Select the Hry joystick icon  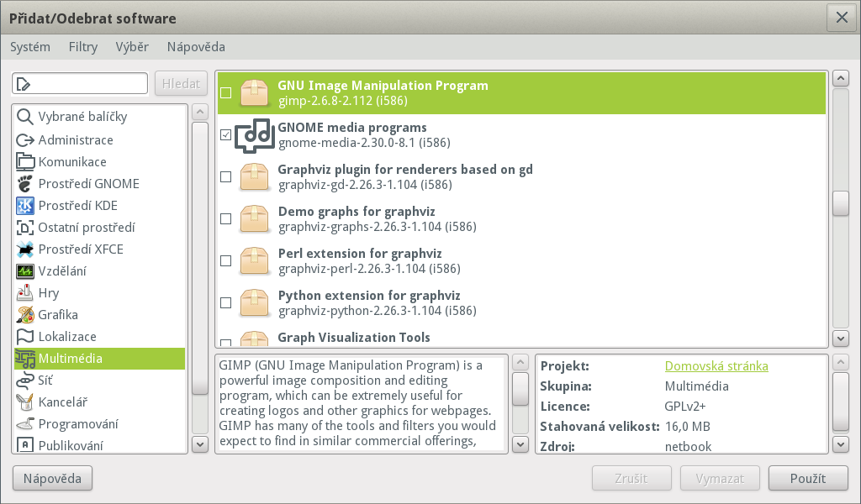point(24,293)
